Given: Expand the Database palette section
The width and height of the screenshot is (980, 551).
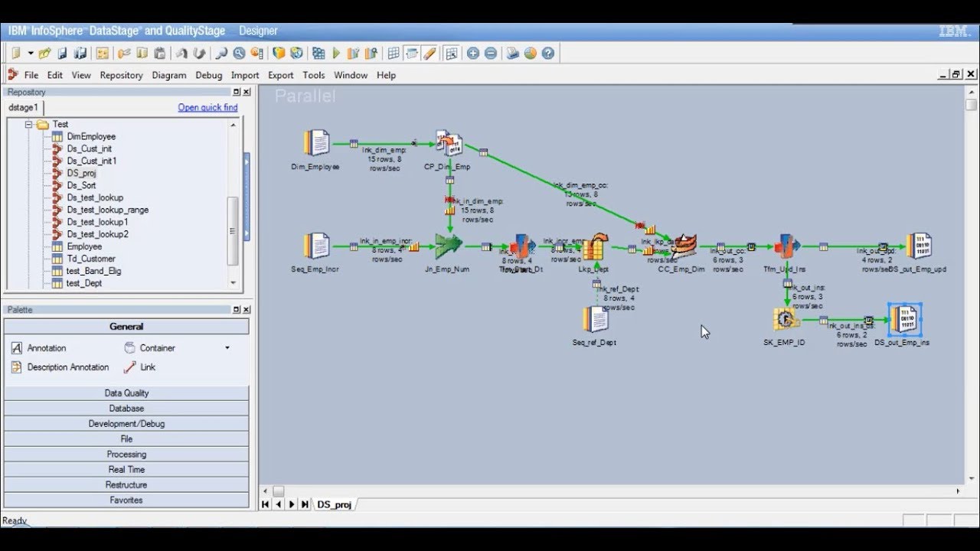Looking at the screenshot, I should 126,408.
